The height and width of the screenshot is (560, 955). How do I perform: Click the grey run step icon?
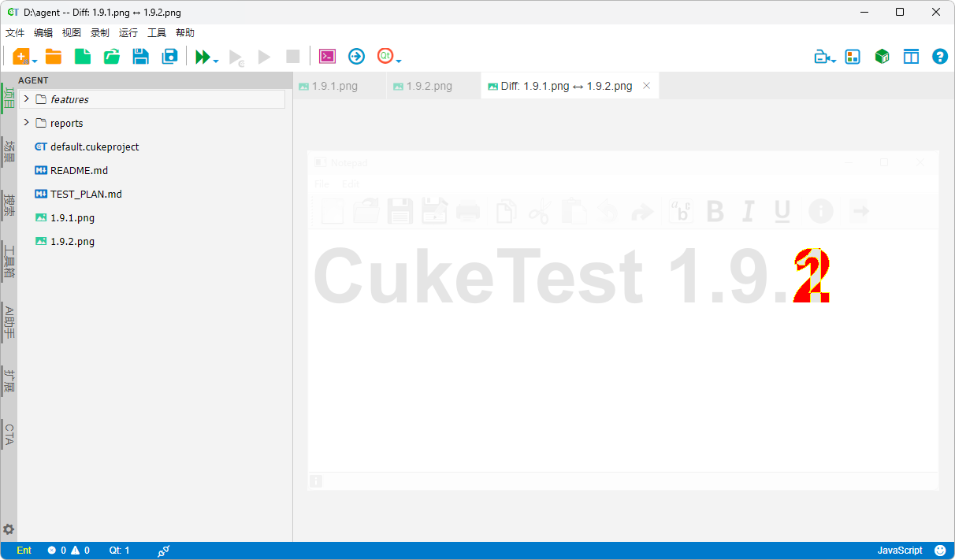click(x=236, y=57)
